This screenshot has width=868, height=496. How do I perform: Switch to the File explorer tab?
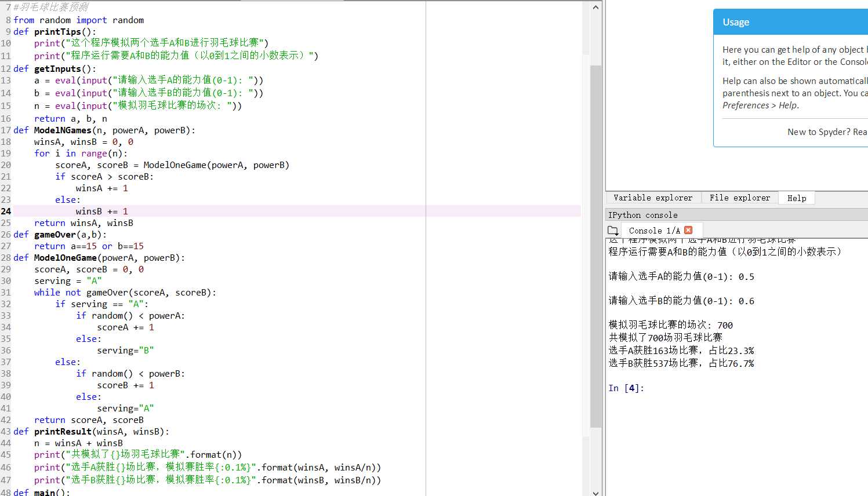tap(740, 198)
